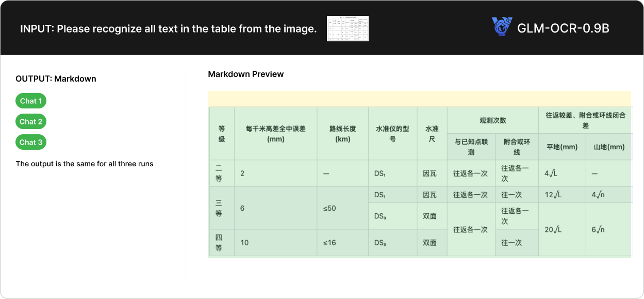Image resolution: width=644 pixels, height=299 pixels.
Task: Open the input table image thumbnail
Action: click(x=348, y=28)
